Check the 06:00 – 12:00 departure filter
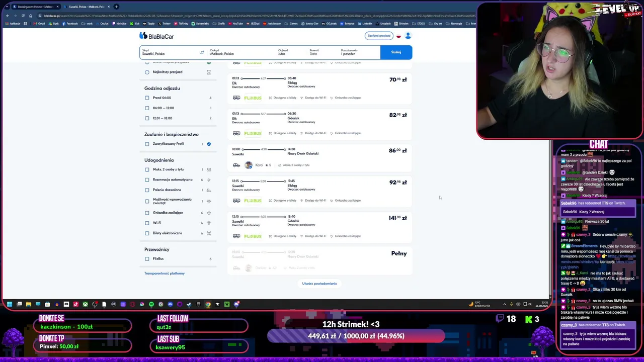The width and height of the screenshot is (644, 362). coord(147,108)
